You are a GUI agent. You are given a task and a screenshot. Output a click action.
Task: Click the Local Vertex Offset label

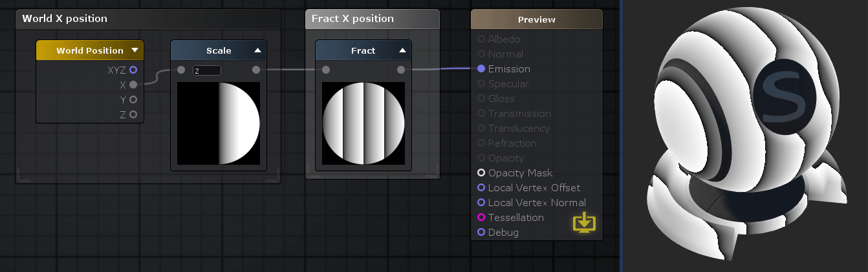[534, 188]
